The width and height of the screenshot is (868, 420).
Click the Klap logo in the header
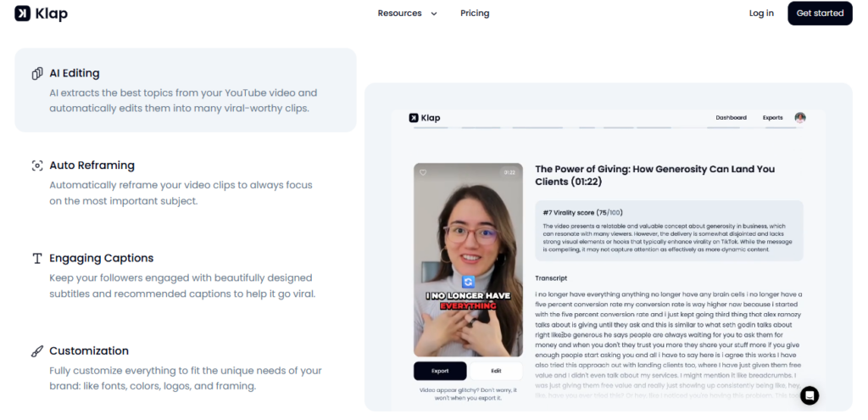tap(41, 14)
